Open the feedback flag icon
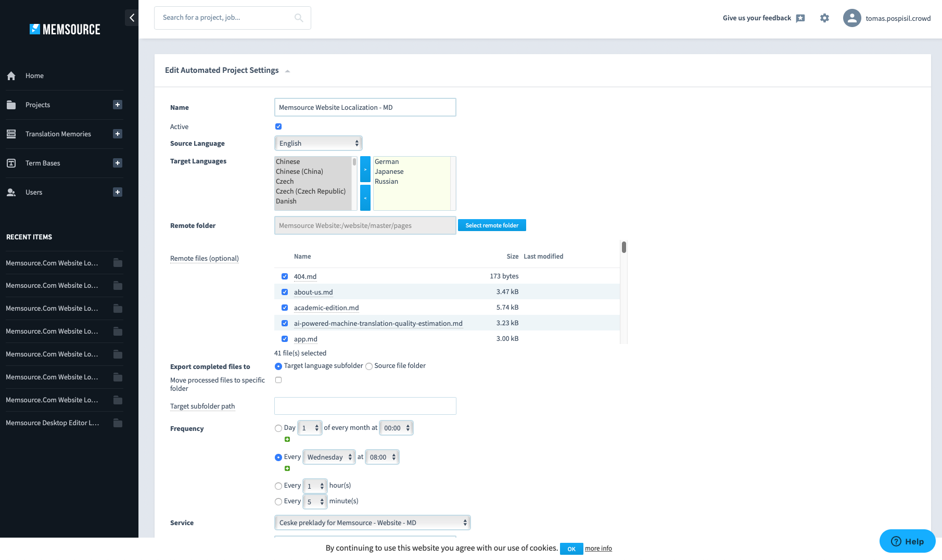 coord(800,18)
